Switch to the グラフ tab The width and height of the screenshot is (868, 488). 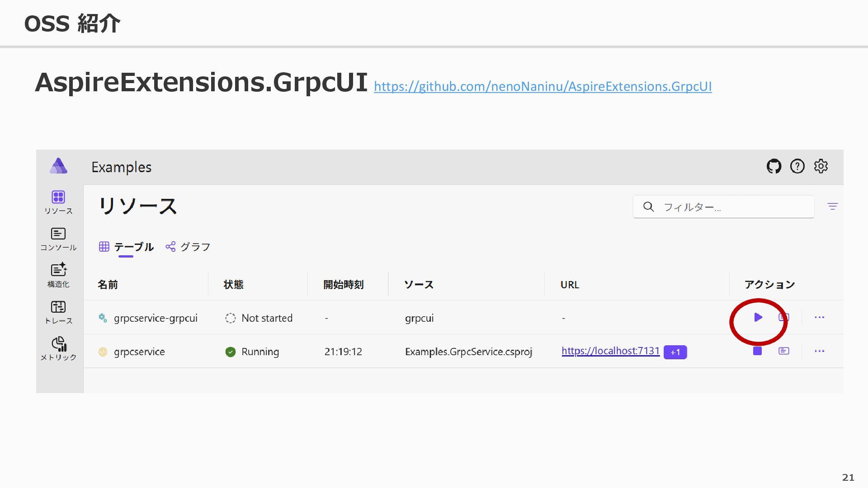188,247
